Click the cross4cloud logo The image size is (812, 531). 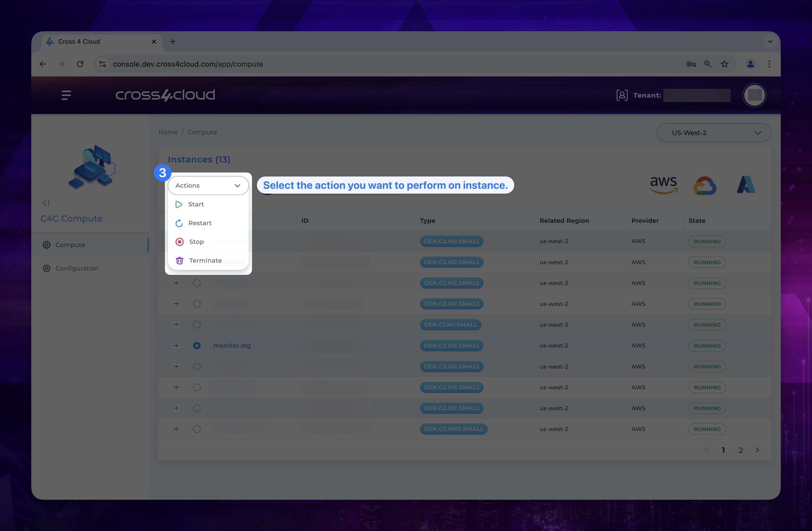click(165, 95)
